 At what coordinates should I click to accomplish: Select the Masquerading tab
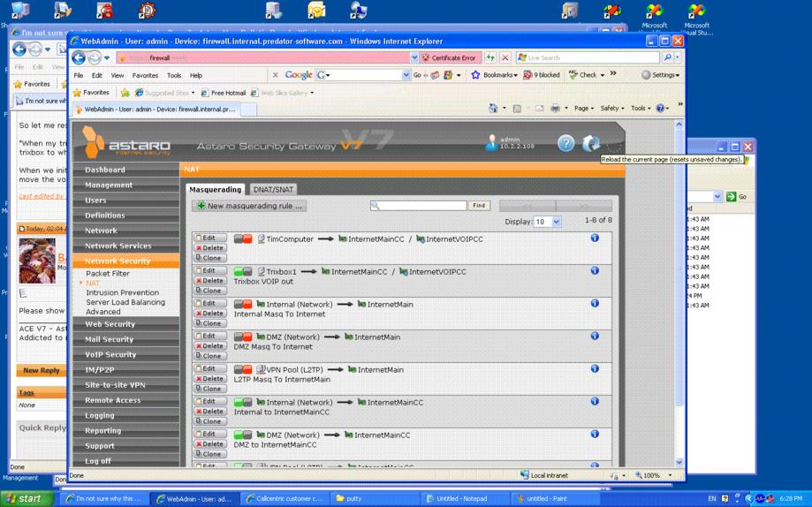(215, 190)
